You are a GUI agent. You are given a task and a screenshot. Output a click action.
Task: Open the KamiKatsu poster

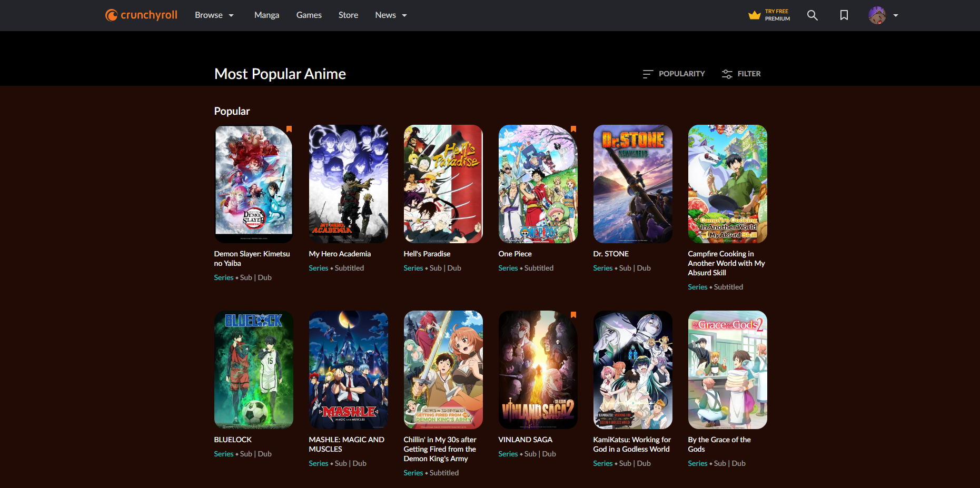click(x=633, y=370)
